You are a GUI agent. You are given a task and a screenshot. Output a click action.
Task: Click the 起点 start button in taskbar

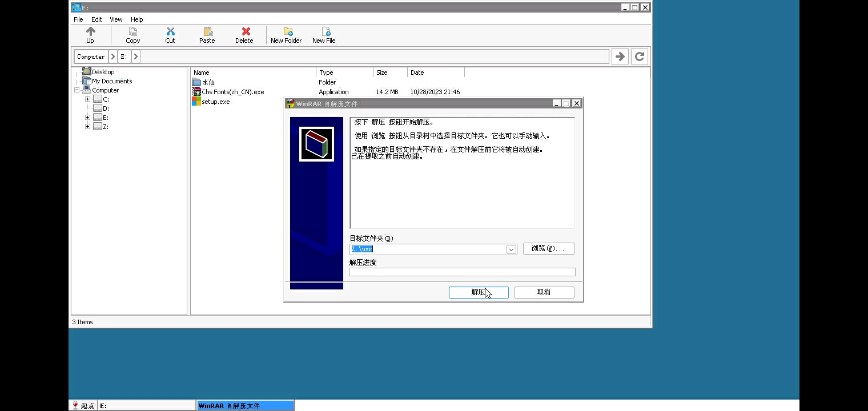(x=83, y=405)
